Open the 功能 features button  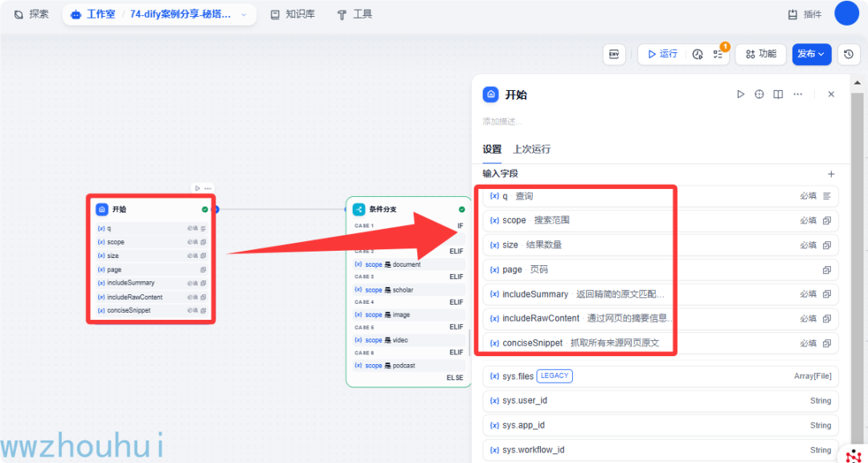click(x=760, y=55)
